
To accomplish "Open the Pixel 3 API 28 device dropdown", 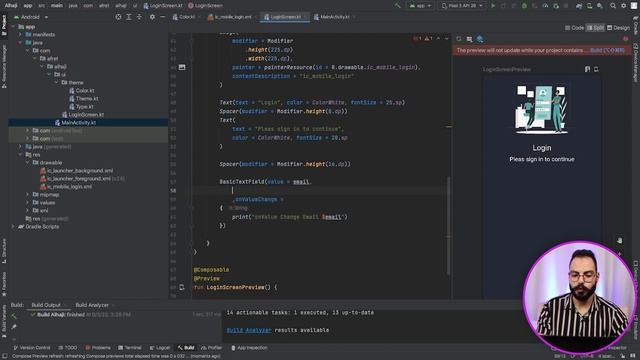I will coord(462,6).
